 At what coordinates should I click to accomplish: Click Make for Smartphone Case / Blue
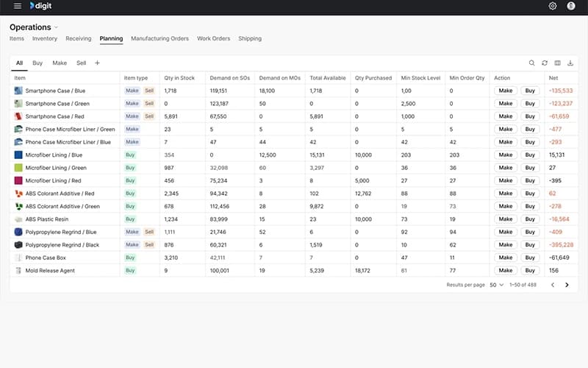coord(505,91)
